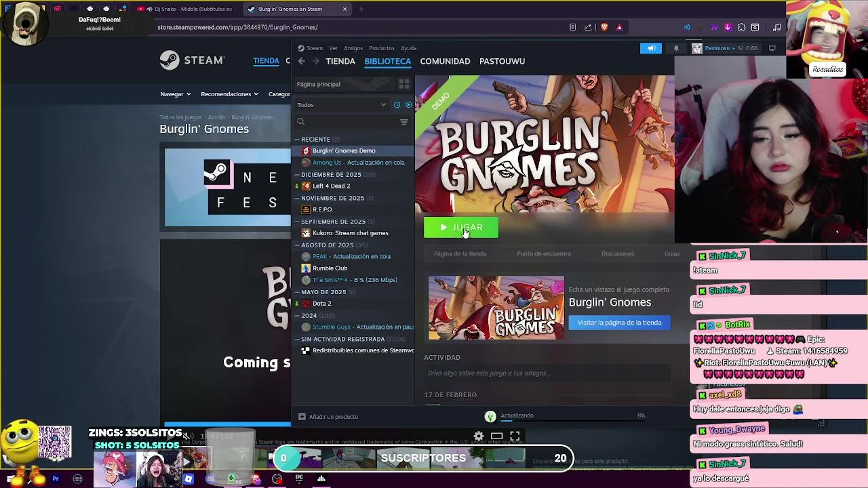Open Visitar la página de la tienda

coord(619,323)
